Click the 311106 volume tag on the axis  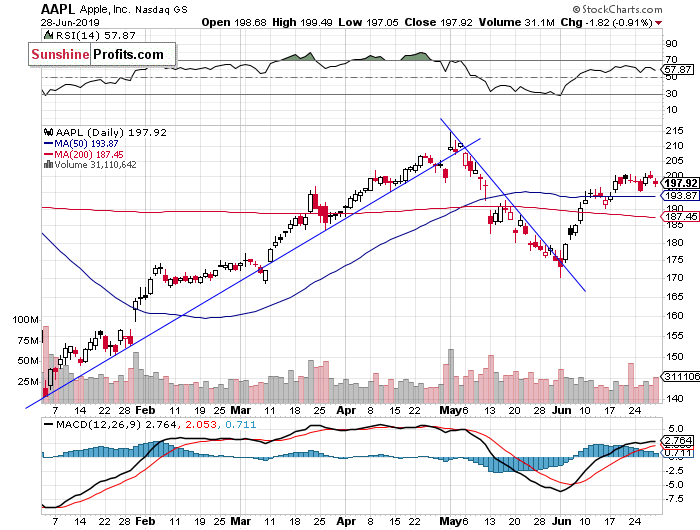pos(682,376)
